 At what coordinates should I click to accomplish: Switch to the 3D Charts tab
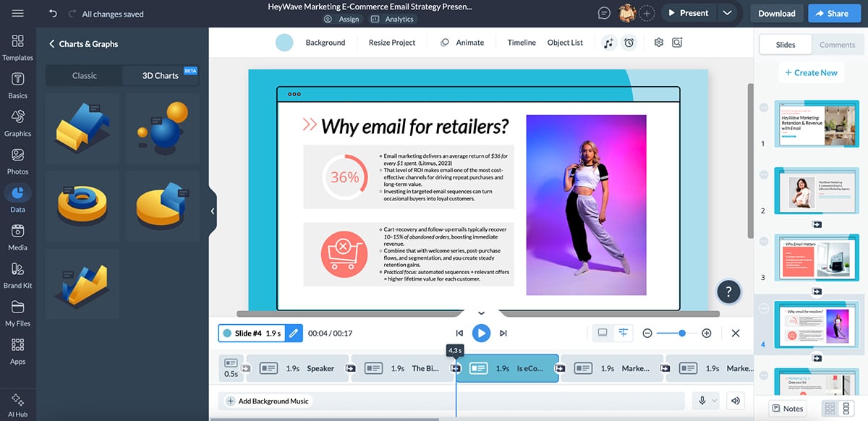159,75
